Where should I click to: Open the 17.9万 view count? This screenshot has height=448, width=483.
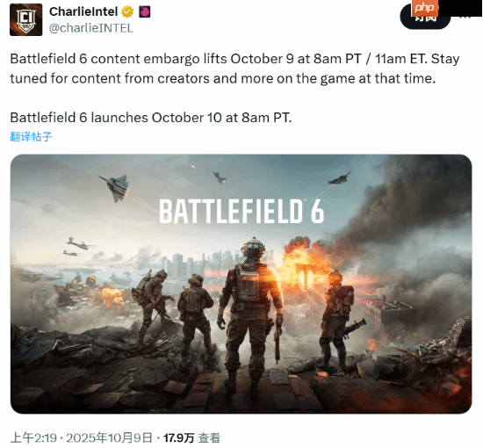[x=178, y=437]
